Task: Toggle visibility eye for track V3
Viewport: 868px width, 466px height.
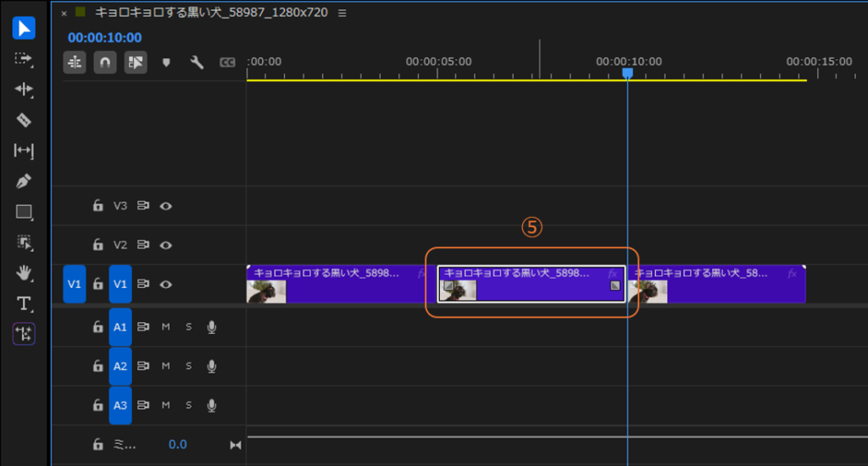Action: [x=166, y=206]
